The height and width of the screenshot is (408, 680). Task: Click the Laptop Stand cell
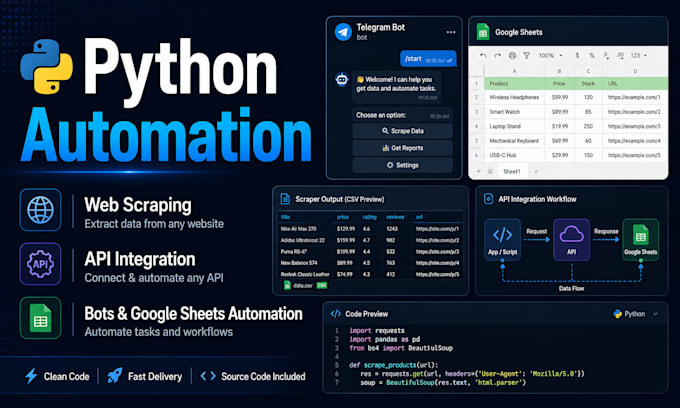(x=514, y=126)
